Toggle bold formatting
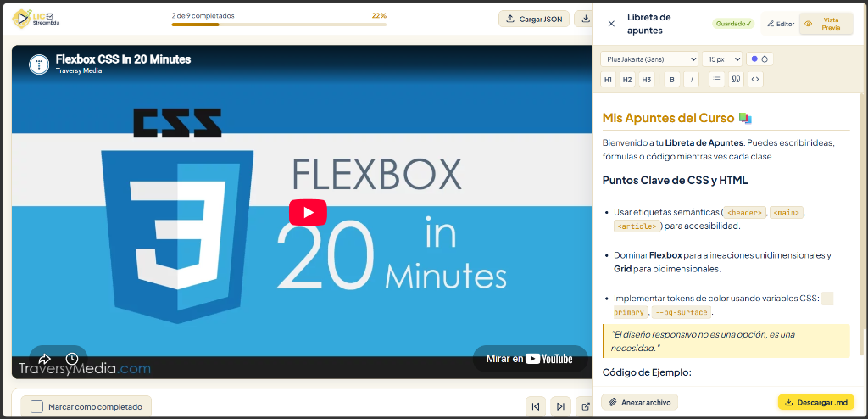 pos(672,80)
